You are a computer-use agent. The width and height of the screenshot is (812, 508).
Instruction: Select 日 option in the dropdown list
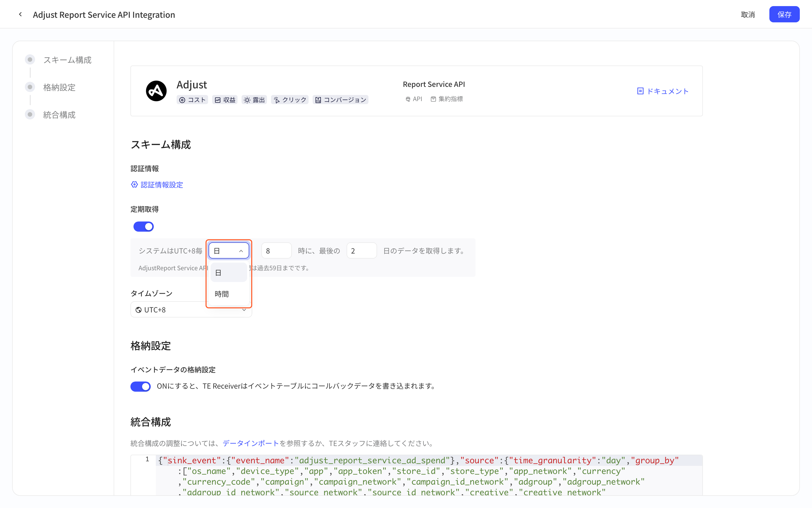click(x=229, y=273)
